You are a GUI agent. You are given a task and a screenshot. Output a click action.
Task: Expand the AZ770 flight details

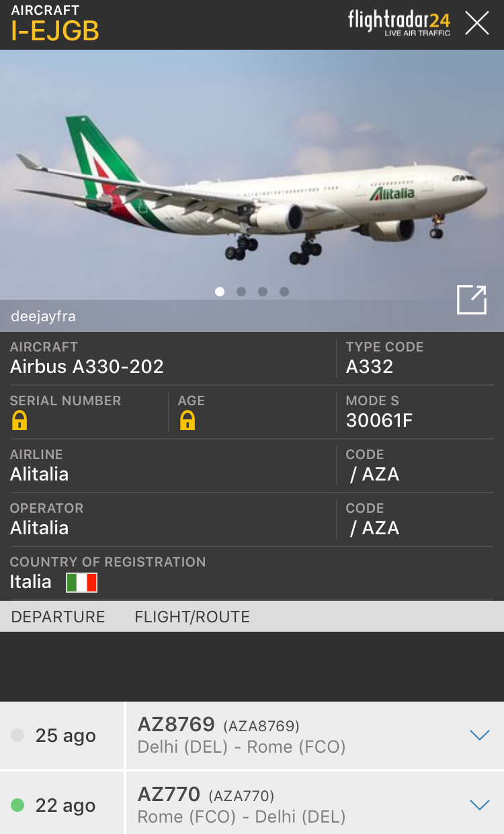click(480, 805)
